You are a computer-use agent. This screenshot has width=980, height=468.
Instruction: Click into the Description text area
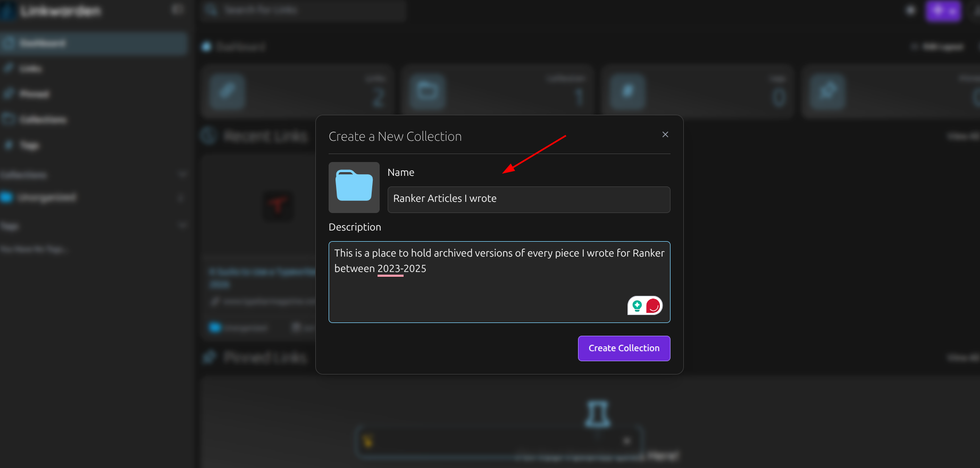[499, 282]
